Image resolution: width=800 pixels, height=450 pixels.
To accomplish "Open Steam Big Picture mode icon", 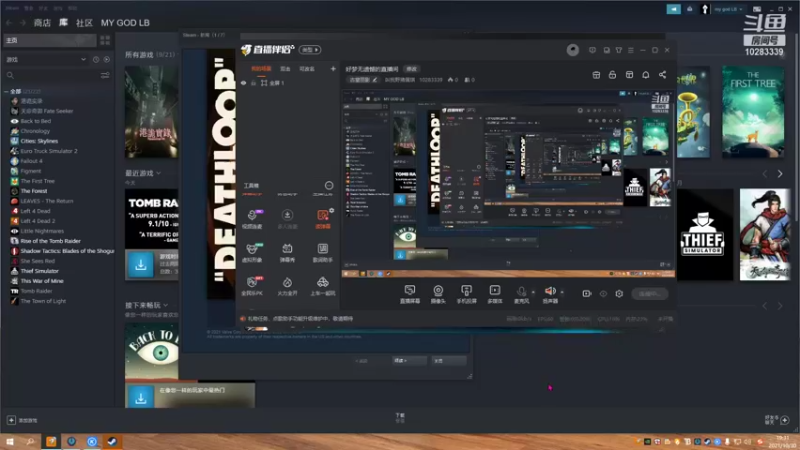I will [x=757, y=9].
